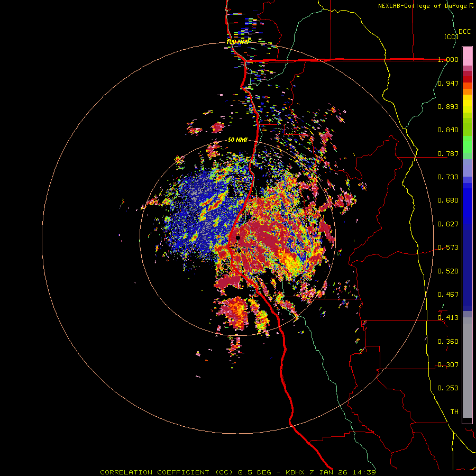Click the 0.253 scale value
476x476 pixels.
[x=448, y=388]
